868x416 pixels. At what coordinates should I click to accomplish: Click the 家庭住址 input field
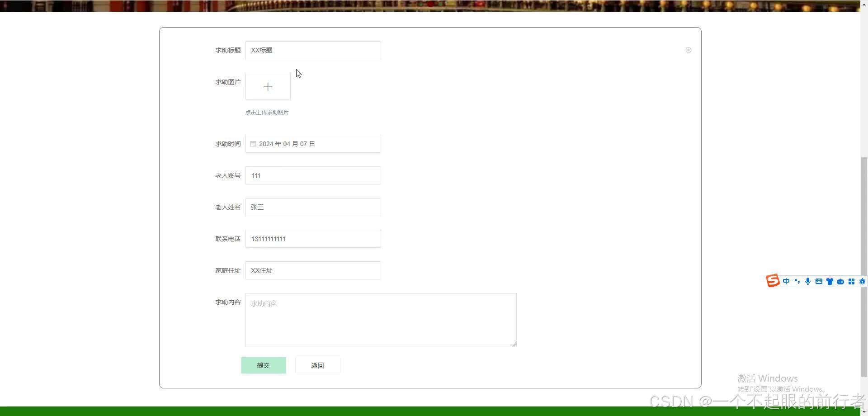(x=313, y=270)
